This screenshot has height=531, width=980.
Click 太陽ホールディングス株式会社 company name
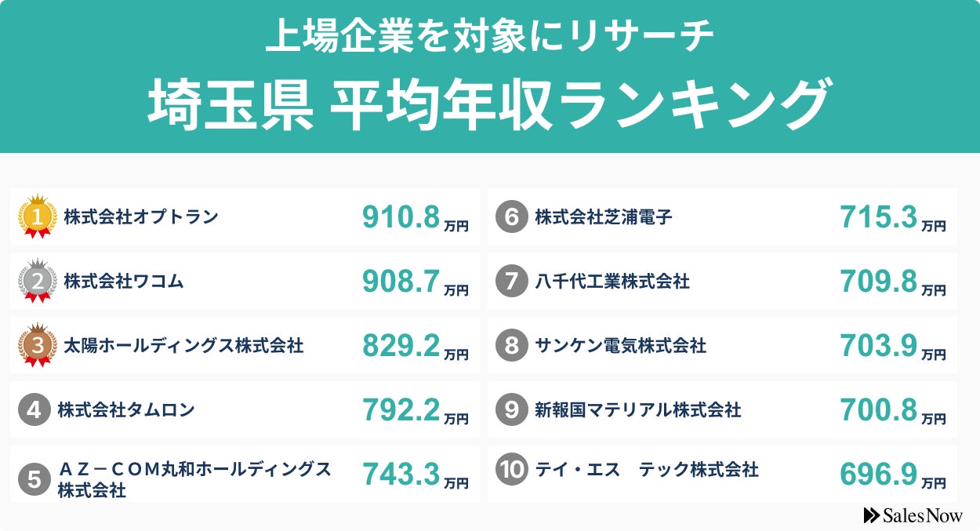[x=183, y=345]
